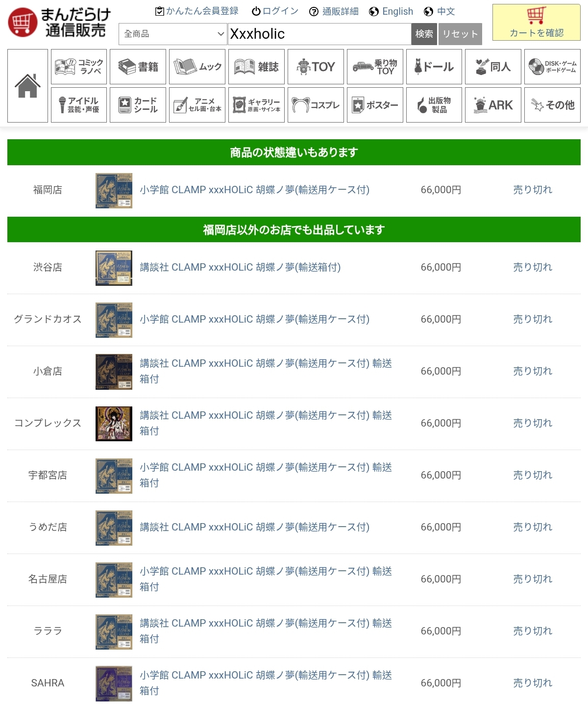Screen dimensions: 588x707
Task: Open the アイドル idol category
Action: pos(79,105)
